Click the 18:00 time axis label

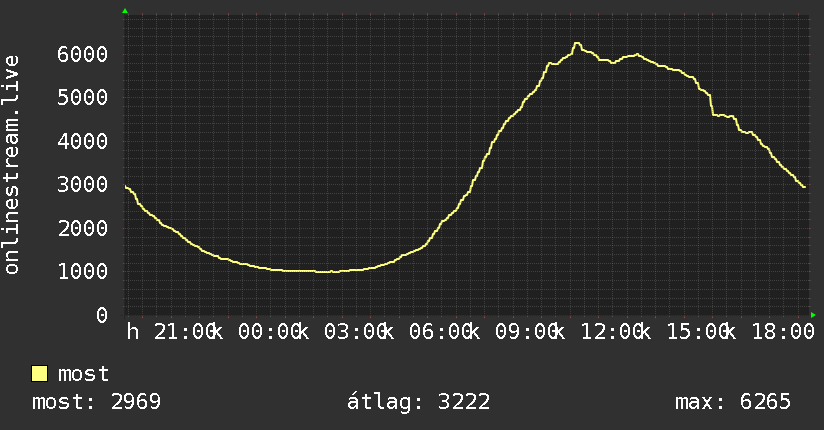(x=783, y=332)
